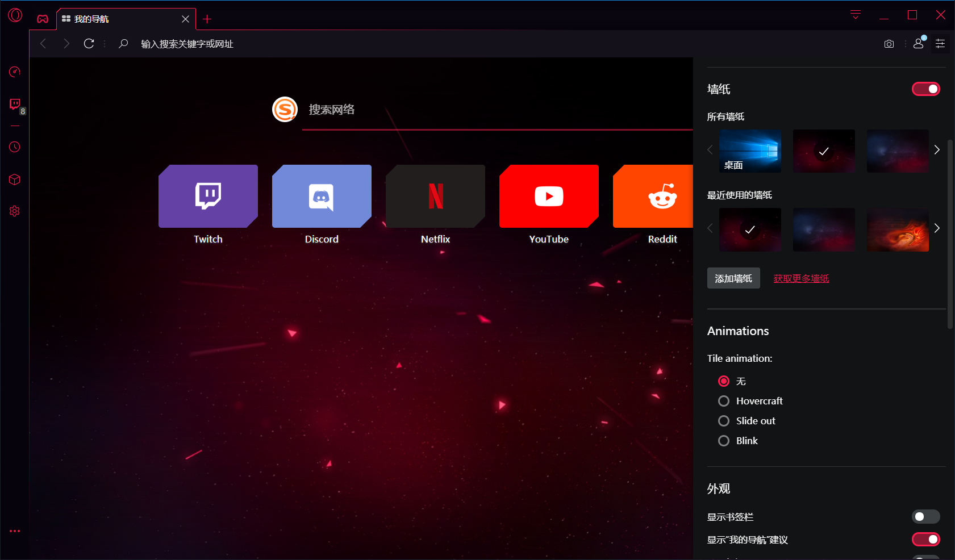
Task: Open GX Control speedometer in sidebar
Action: pyautogui.click(x=15, y=72)
